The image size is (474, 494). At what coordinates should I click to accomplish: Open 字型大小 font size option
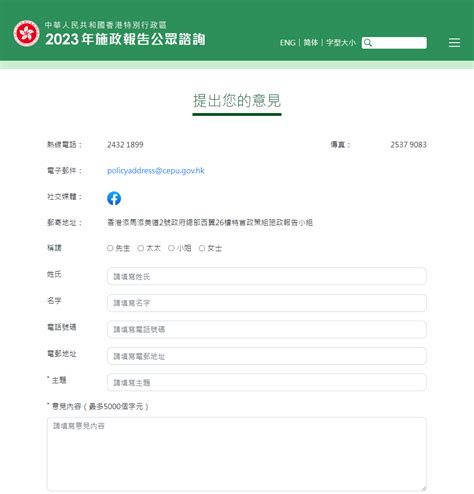click(x=341, y=43)
